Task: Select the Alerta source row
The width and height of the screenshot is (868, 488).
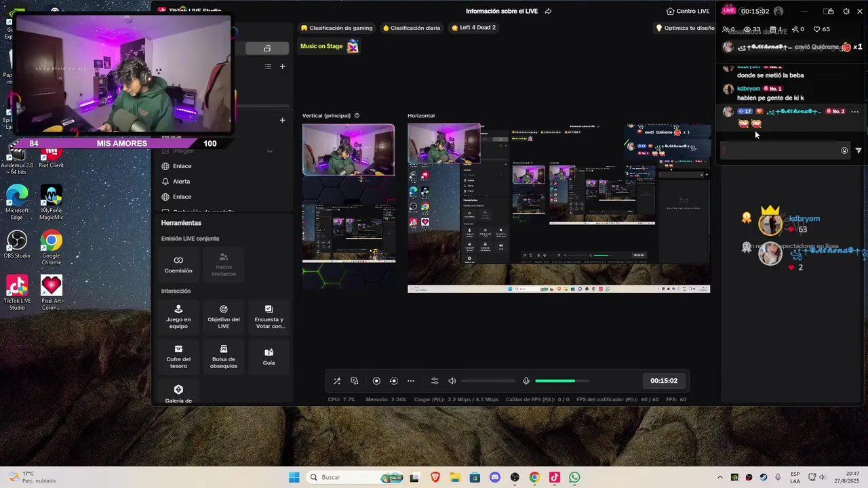Action: pos(224,182)
